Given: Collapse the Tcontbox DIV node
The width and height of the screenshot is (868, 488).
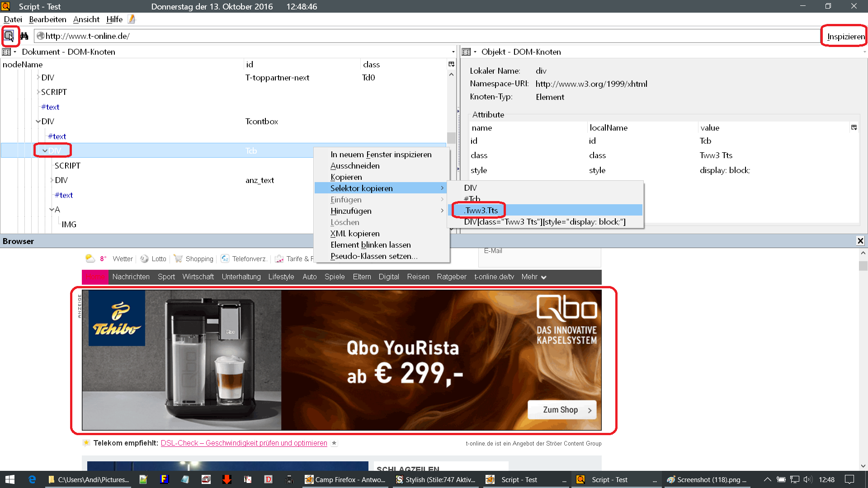Looking at the screenshot, I should 38,122.
